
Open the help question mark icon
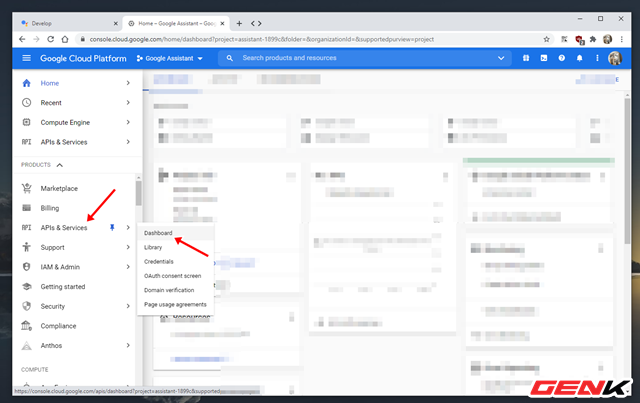click(562, 58)
